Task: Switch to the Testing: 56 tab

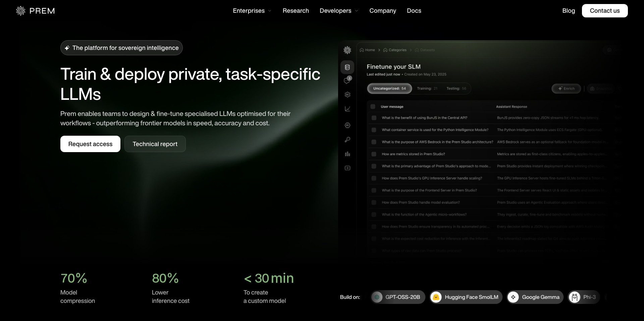Action: [x=456, y=88]
